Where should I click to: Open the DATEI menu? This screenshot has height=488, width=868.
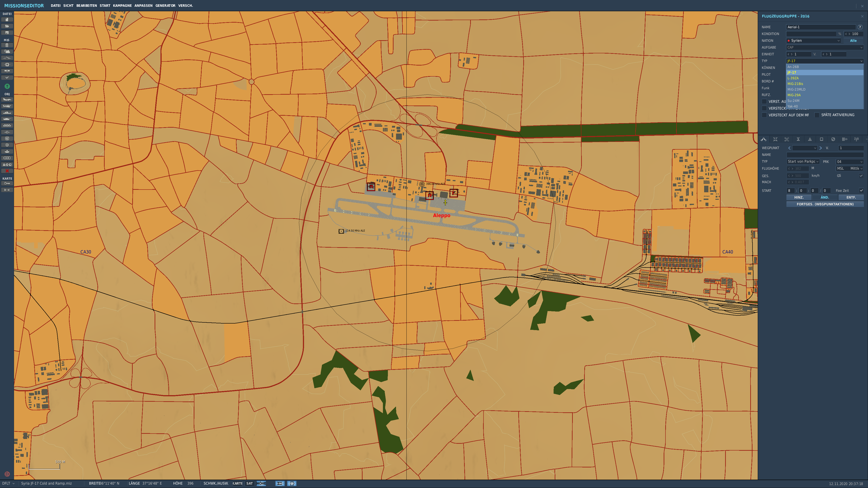[56, 6]
